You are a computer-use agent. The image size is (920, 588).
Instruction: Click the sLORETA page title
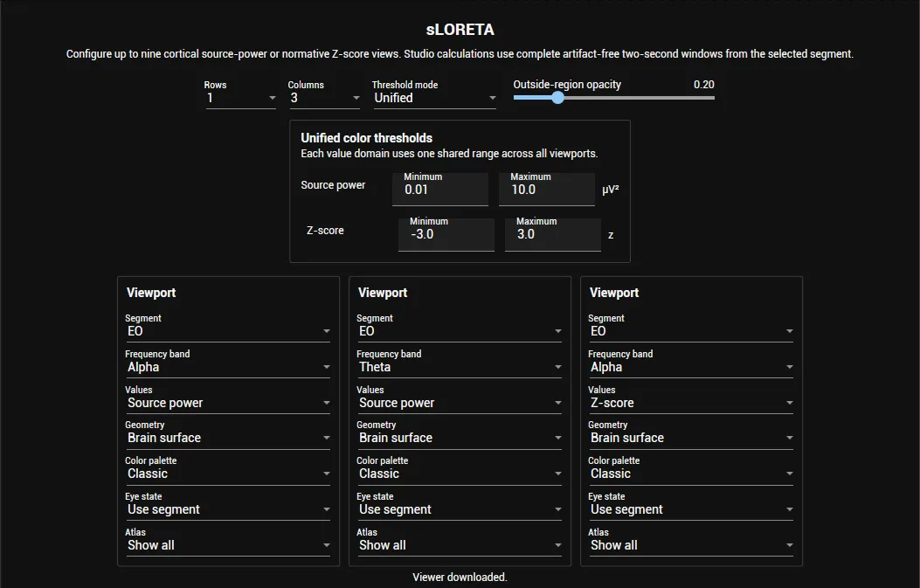tap(460, 30)
